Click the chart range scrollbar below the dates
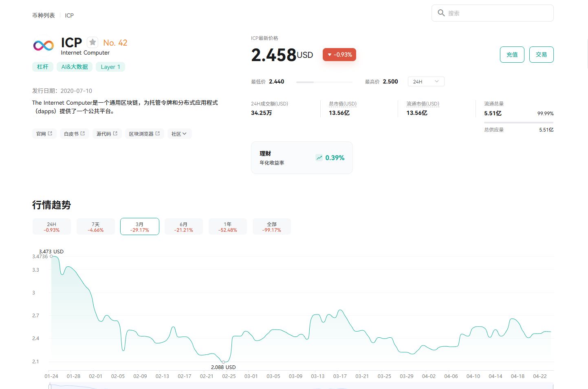This screenshot has height=389, width=588. click(301, 386)
